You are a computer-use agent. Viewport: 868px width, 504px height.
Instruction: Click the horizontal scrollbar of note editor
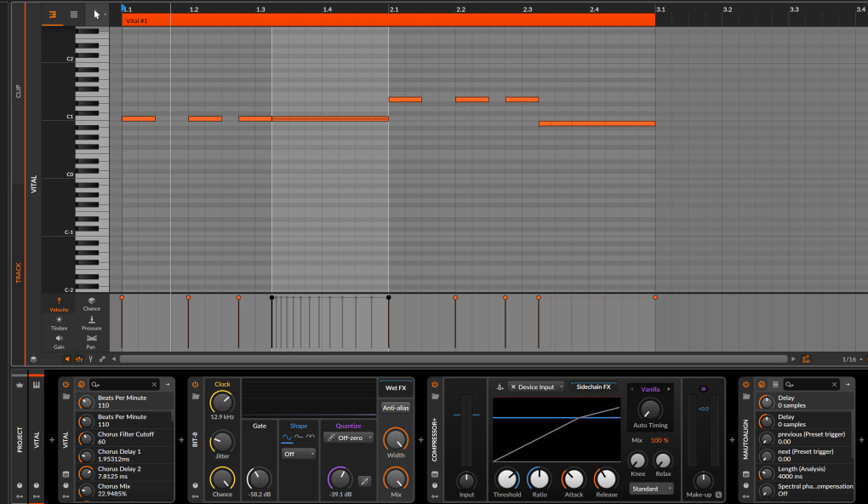[x=454, y=359]
